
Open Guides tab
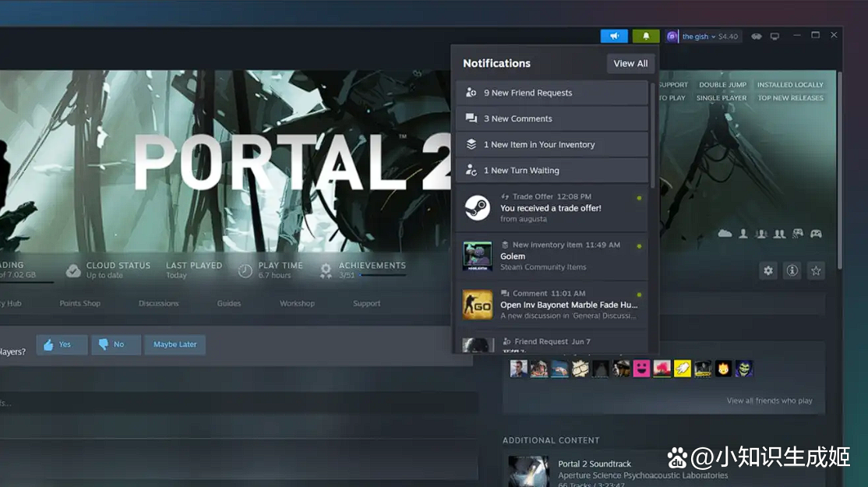[x=228, y=303]
